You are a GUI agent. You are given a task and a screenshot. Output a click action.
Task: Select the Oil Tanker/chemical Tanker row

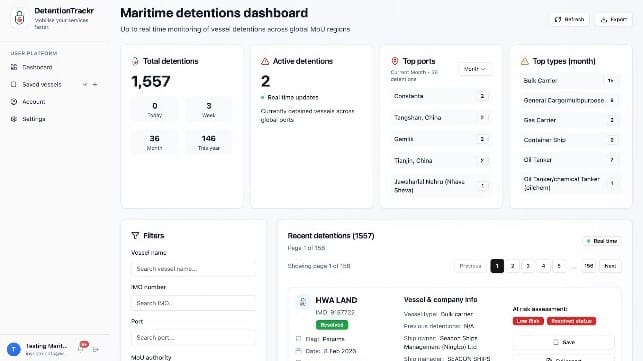pos(570,183)
